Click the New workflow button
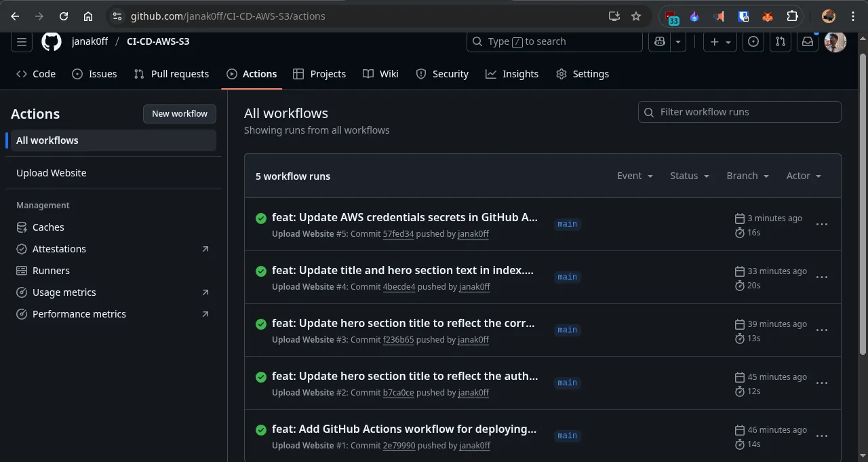This screenshot has height=462, width=868. click(180, 114)
